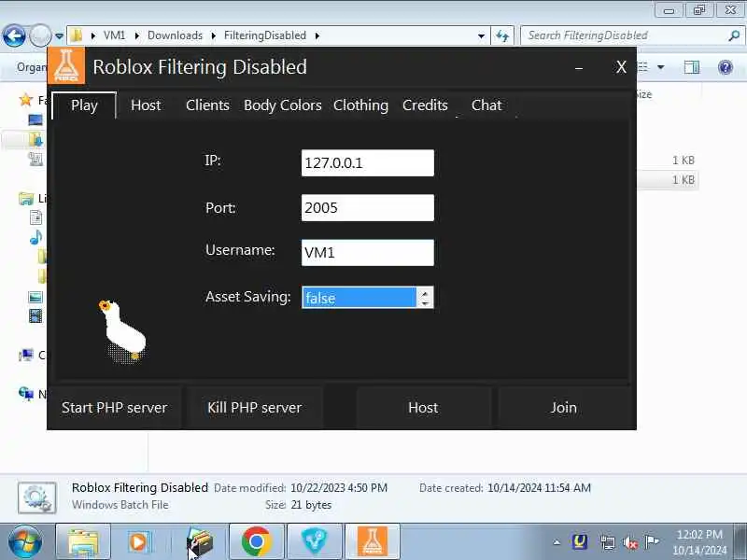Toggle the Explorer preview pane icon
The image size is (747, 560).
point(691,67)
